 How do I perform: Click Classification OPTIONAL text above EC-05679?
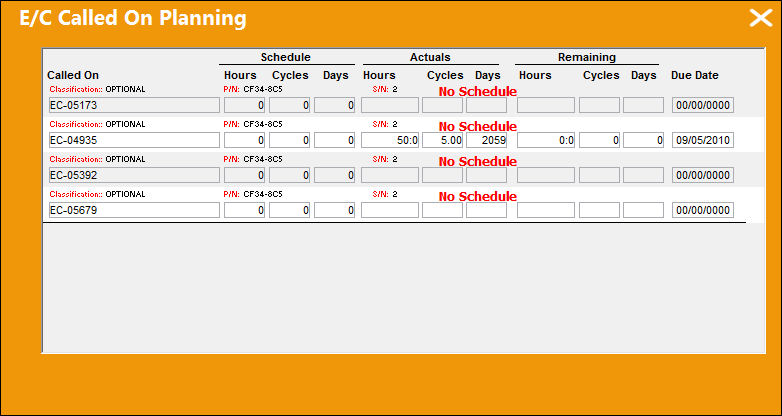pos(97,194)
